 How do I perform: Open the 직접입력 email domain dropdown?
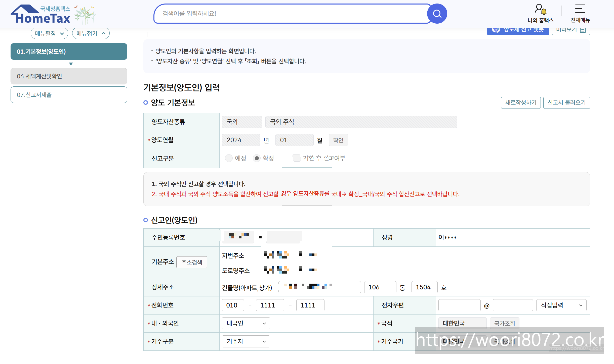[x=561, y=305]
